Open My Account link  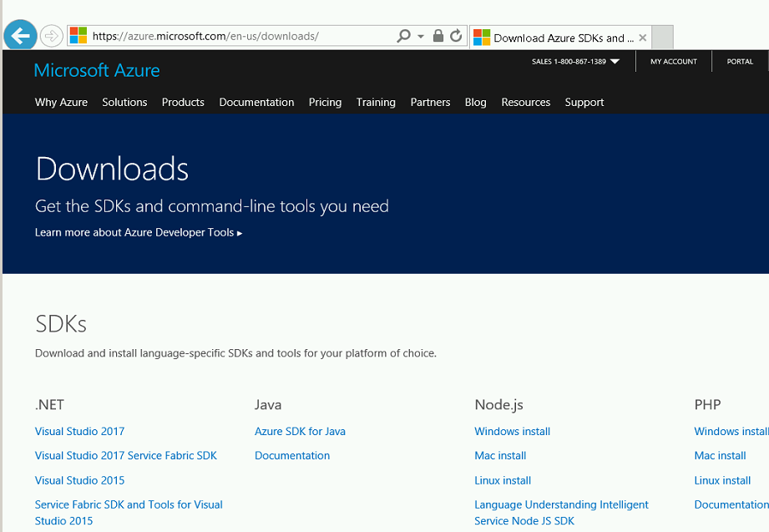coord(673,61)
